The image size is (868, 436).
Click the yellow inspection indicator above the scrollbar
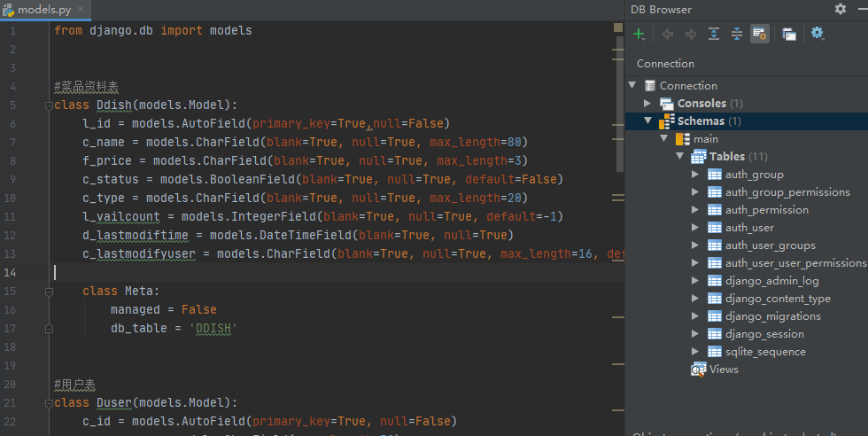click(x=618, y=27)
